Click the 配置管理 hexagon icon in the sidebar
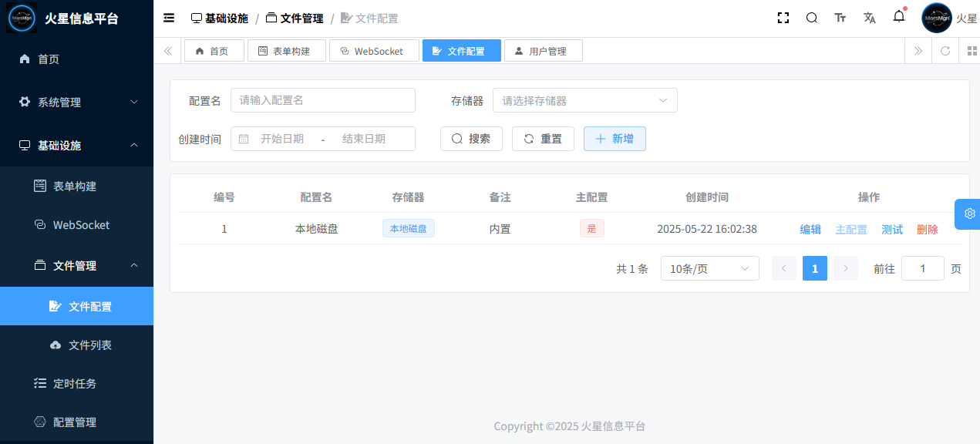 (x=40, y=422)
